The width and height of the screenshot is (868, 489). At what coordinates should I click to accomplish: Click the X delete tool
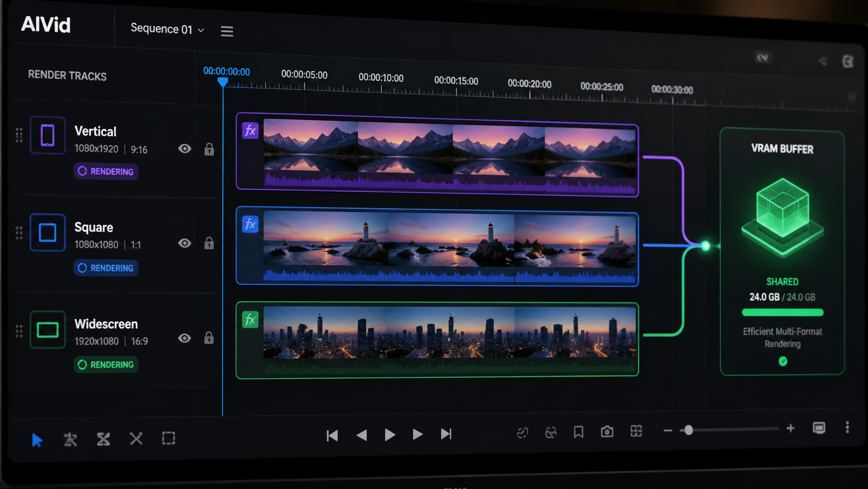pos(136,439)
